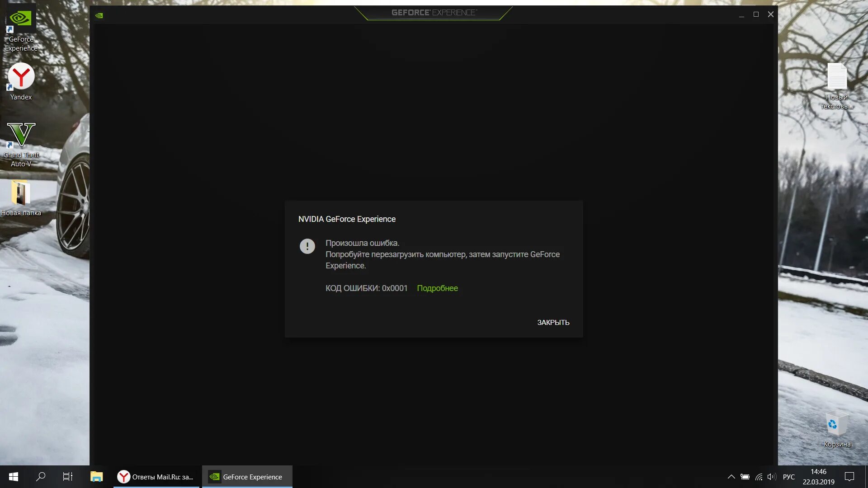Click the КОД ОШИБКИ: 0x0001 text
Screen dimensions: 868x488
[367, 288]
